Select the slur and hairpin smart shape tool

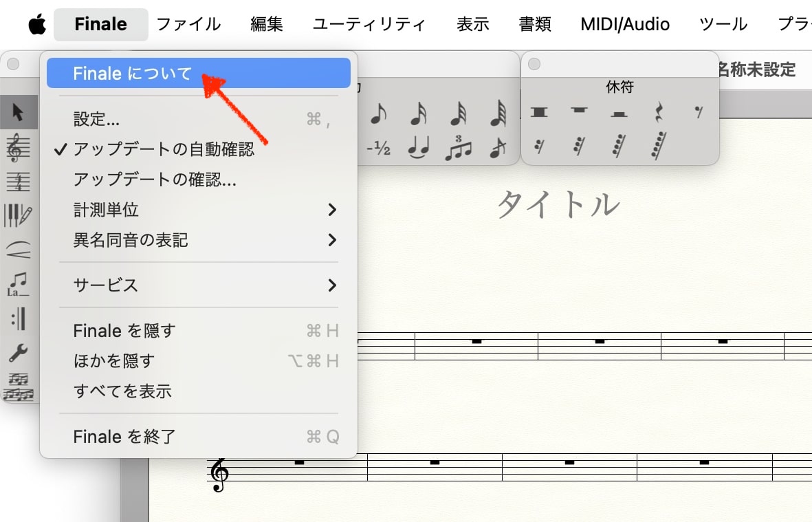pos(19,250)
